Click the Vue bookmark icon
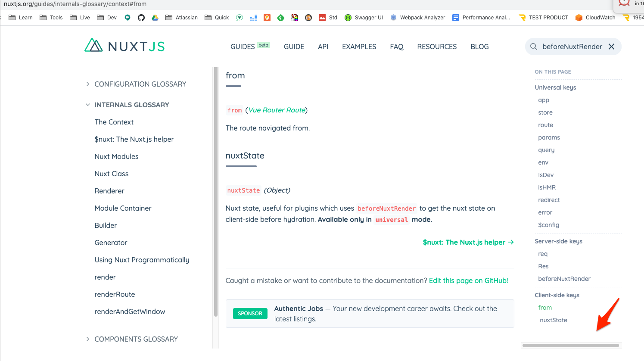Screen dimensions: 644x361 239,18
